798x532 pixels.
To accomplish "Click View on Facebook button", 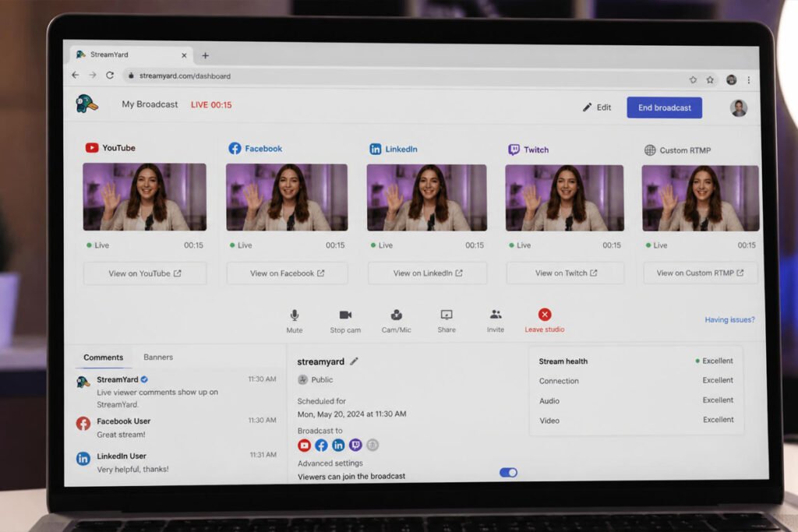I will 287,273.
